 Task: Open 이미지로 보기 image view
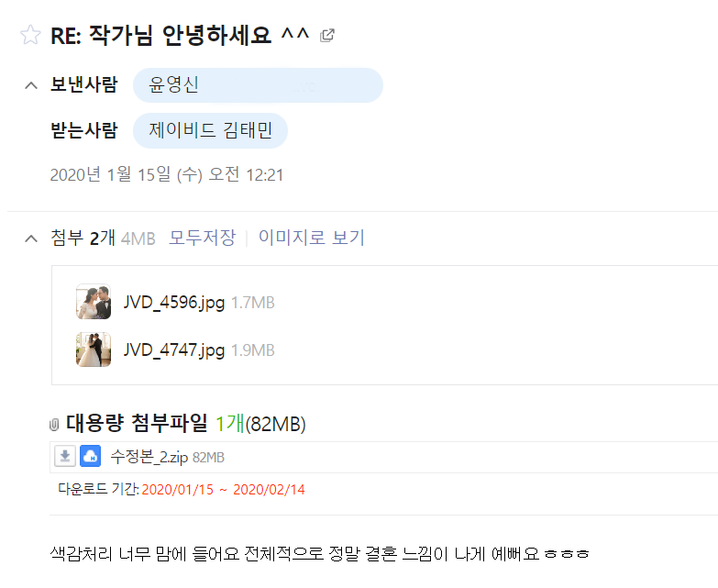coord(311,239)
